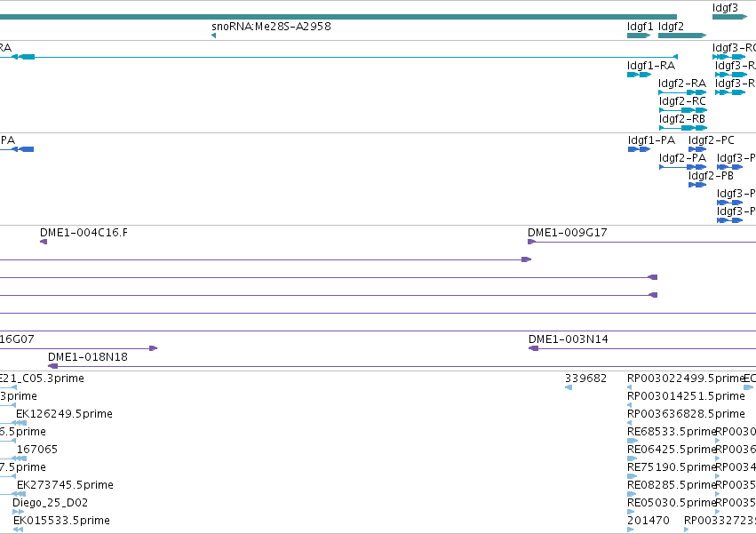Select the RE05030.5prime EST label
756x534 pixels.
[671, 503]
